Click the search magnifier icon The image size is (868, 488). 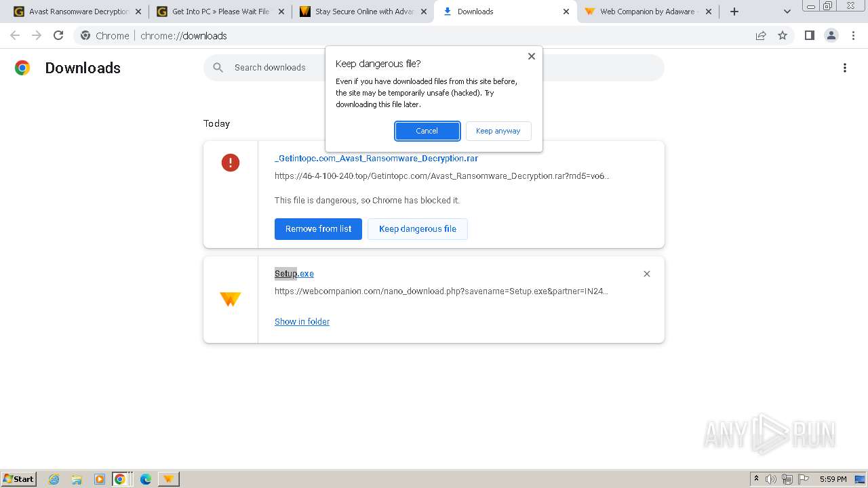[x=218, y=68]
